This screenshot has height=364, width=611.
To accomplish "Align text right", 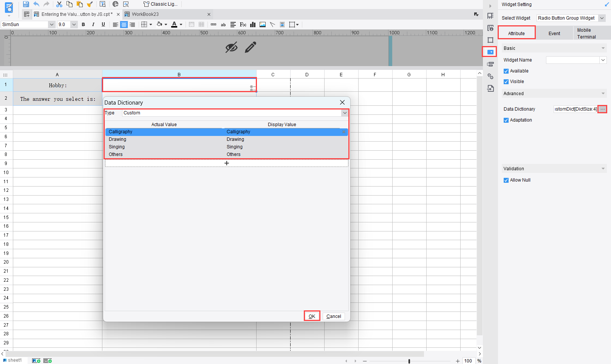I will coord(132,25).
